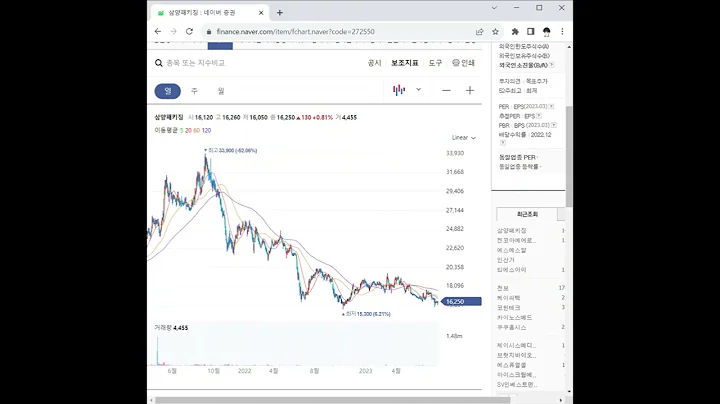720x404 pixels.
Task: Open 에스에스알 in recent list
Action: click(512, 250)
